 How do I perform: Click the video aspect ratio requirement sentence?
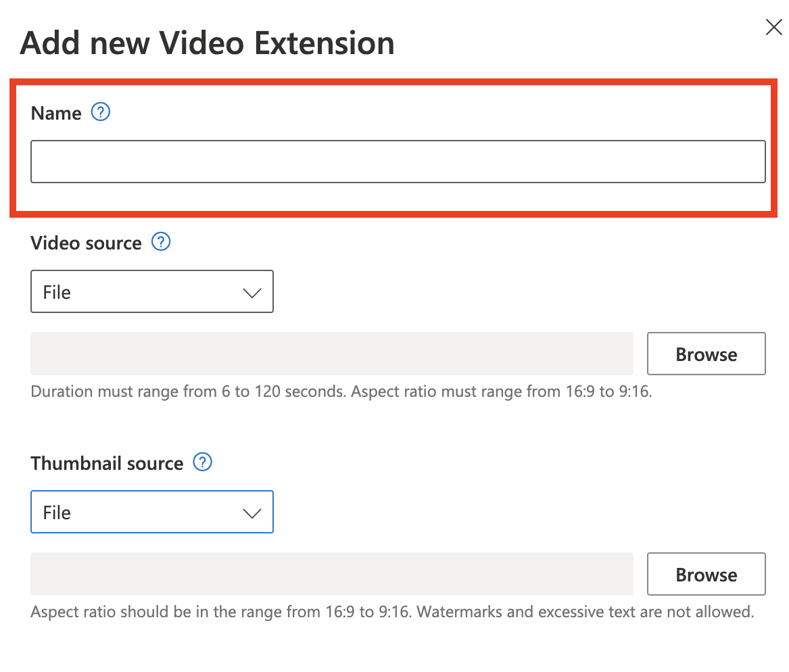502,392
